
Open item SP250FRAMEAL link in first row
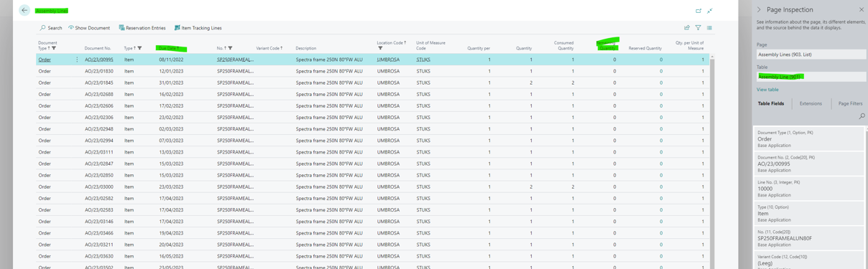click(x=235, y=60)
